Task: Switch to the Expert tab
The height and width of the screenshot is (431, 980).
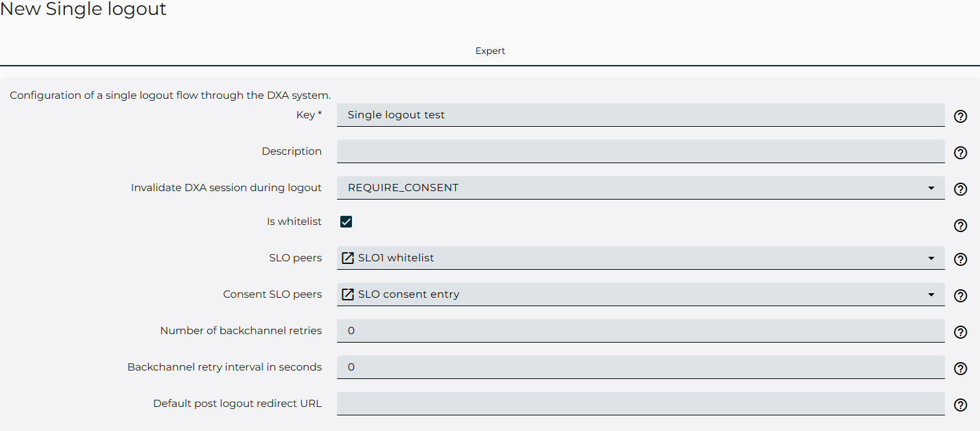Action: click(x=490, y=51)
